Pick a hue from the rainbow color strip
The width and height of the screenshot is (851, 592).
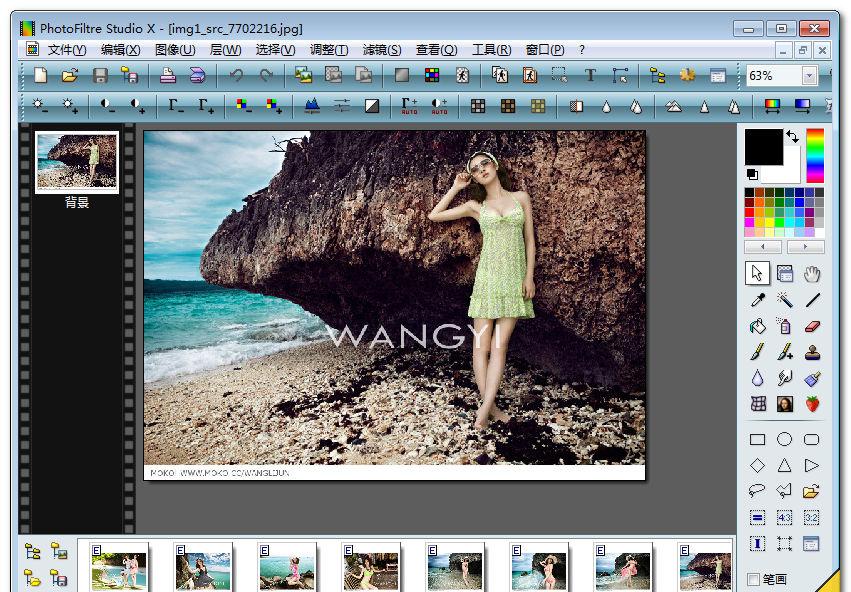815,156
